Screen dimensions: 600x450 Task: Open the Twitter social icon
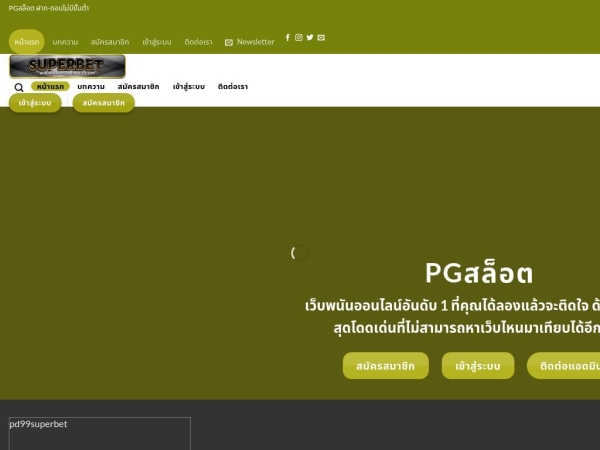coord(310,37)
